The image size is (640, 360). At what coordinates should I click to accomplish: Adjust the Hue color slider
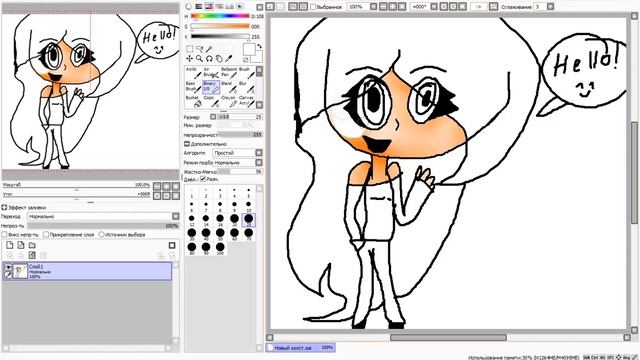click(220, 16)
